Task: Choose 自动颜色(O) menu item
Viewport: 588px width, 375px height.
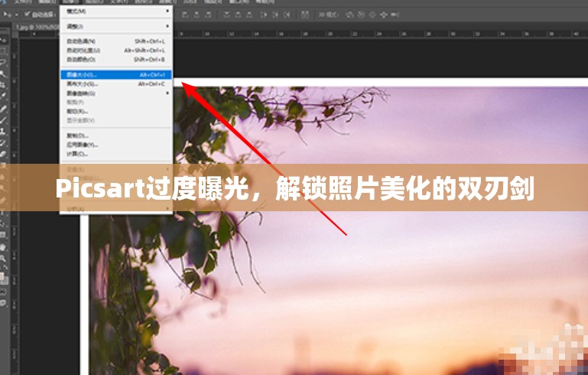Action: [x=116, y=59]
